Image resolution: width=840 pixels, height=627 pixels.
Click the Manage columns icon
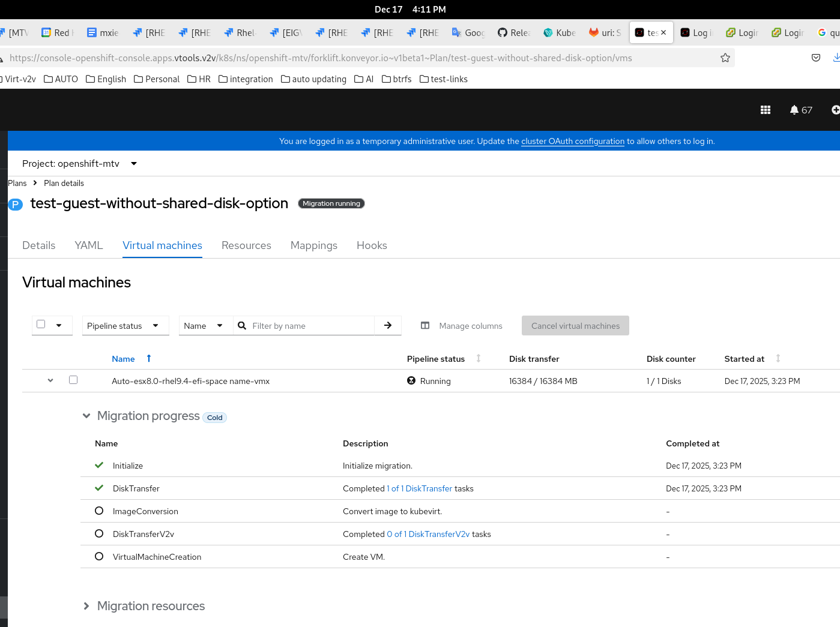click(x=425, y=326)
